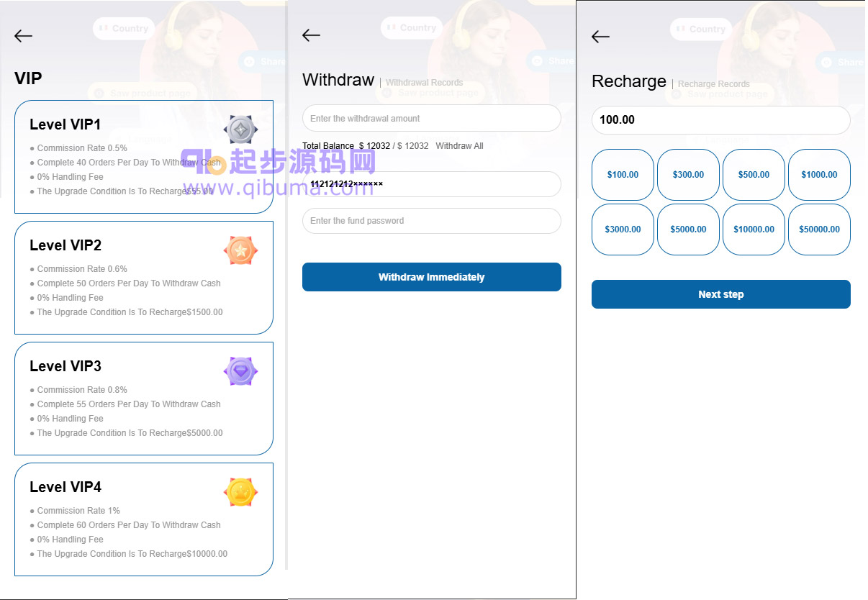This screenshot has height=600, width=868.
Task: Click the Withdraw All link
Action: (459, 146)
